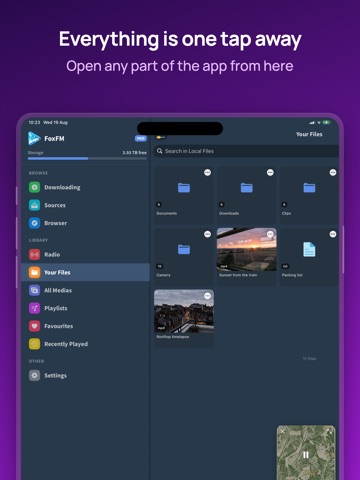Viewport: 360px width, 480px height.
Task: Open the Downloading section in sidebar
Action: [86, 187]
